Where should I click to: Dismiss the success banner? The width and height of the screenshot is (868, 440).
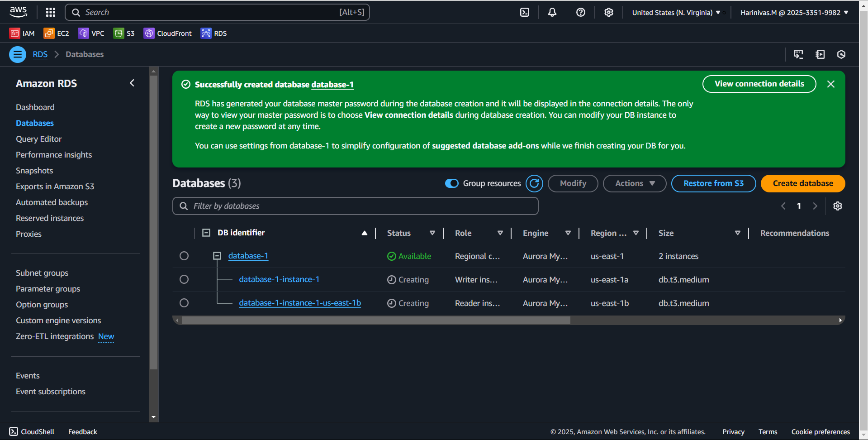831,84
